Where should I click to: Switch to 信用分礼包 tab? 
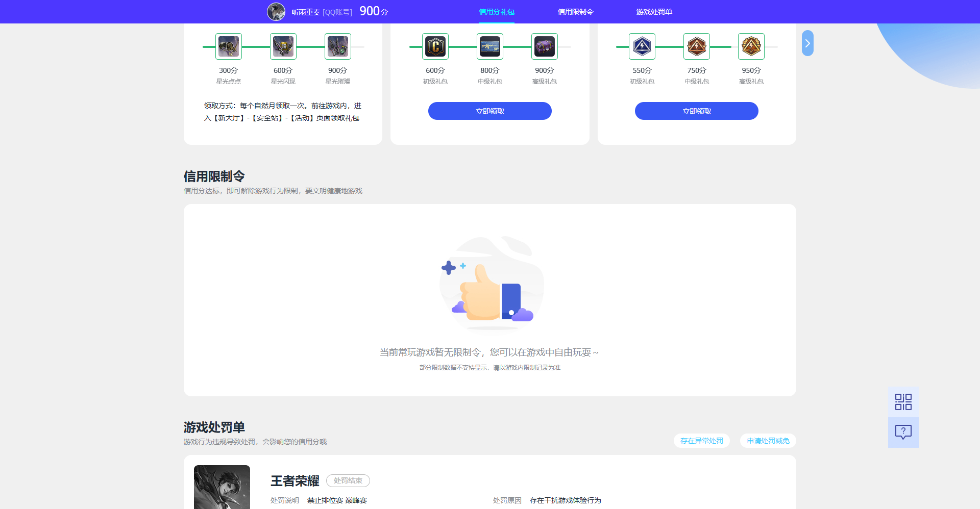point(497,12)
